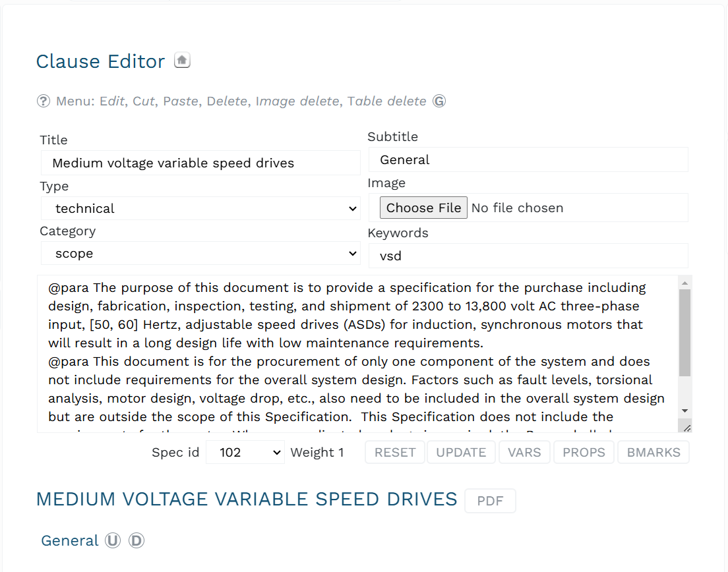Image resolution: width=728 pixels, height=572 pixels.
Task: Click the scrollbar up arrow in textarea
Action: click(x=685, y=283)
